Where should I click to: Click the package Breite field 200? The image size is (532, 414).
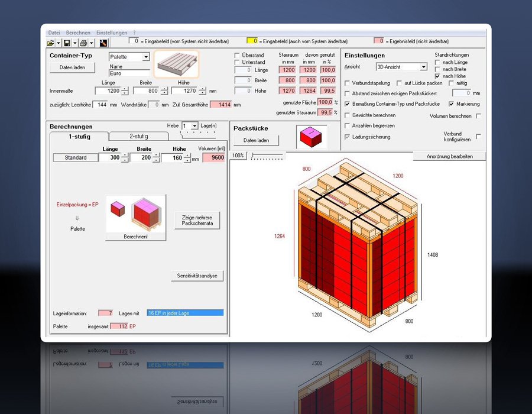(x=141, y=158)
